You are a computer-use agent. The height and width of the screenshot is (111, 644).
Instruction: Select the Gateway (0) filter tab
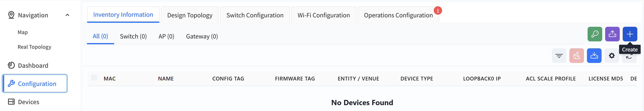[202, 37]
